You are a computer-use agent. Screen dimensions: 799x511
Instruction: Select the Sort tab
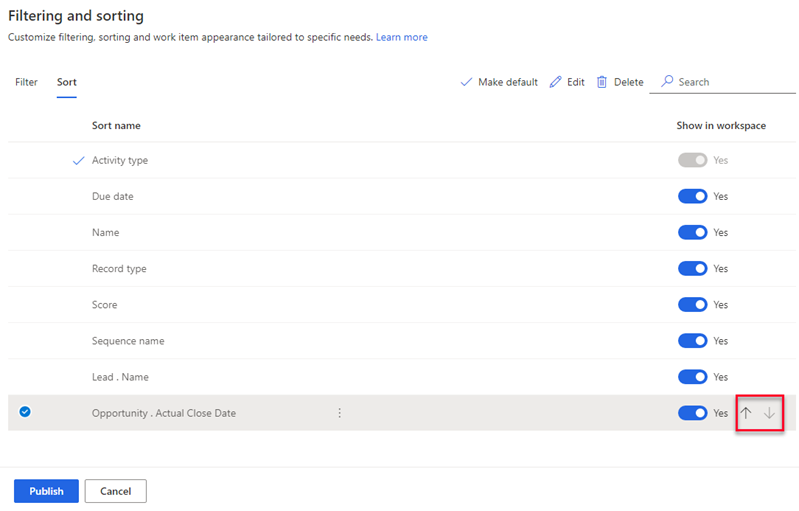pyautogui.click(x=67, y=82)
